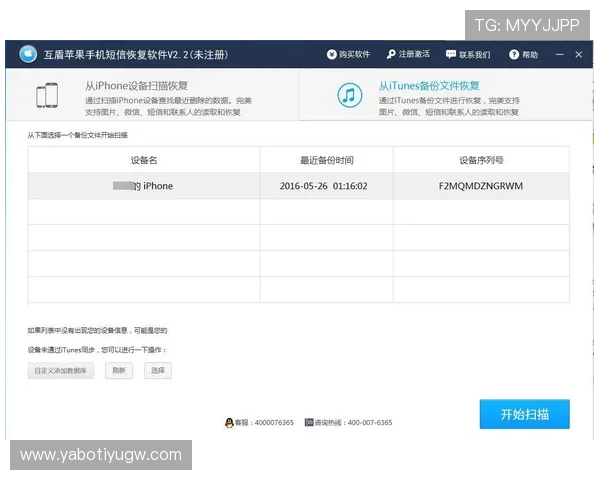Switch to 从iPhone设备扫描恢复 tab

(x=152, y=95)
